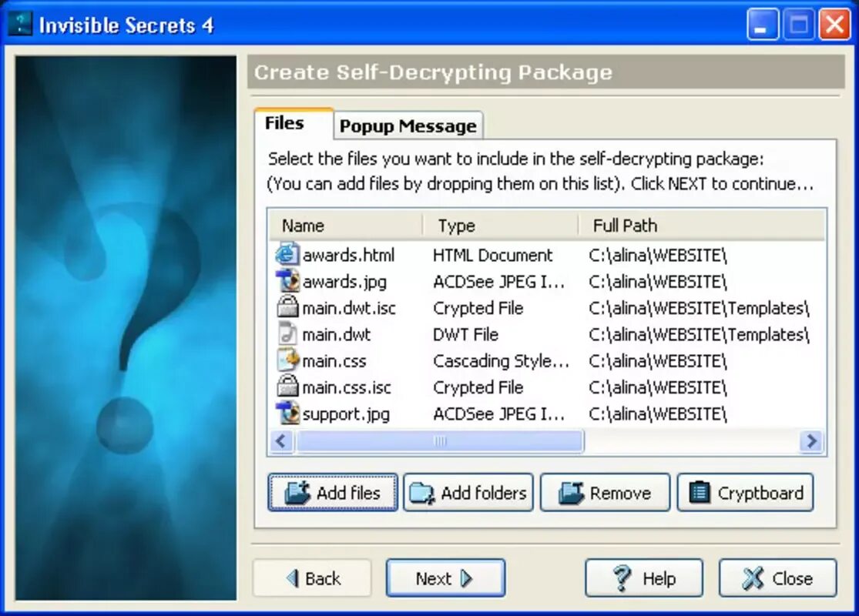Select the main.css.isc file name
859x616 pixels.
tap(347, 387)
